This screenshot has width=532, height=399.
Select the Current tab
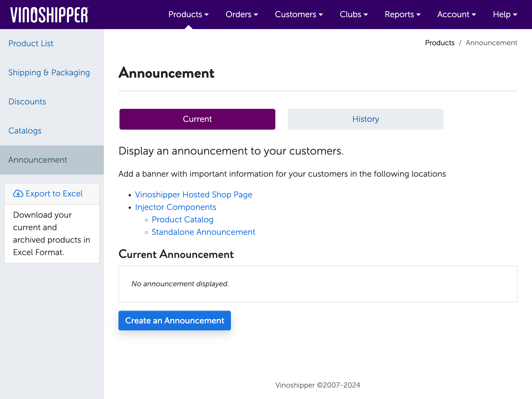pyautogui.click(x=197, y=119)
